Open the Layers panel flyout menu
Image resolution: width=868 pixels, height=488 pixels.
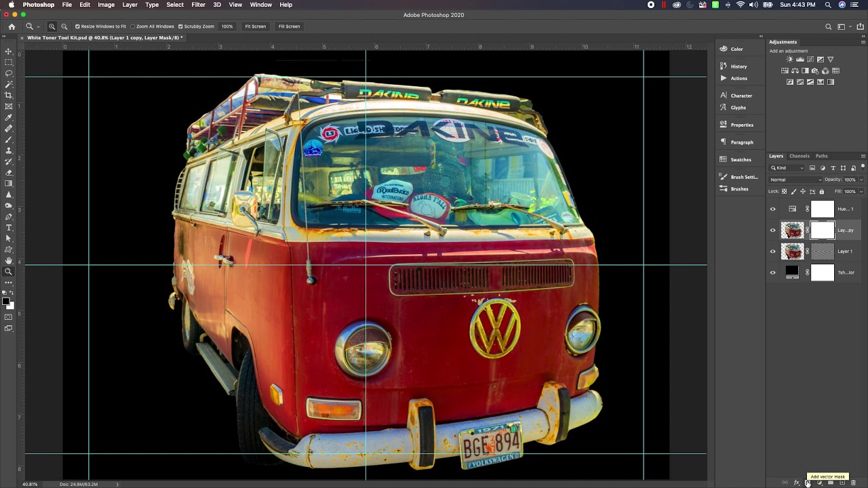pos(863,156)
